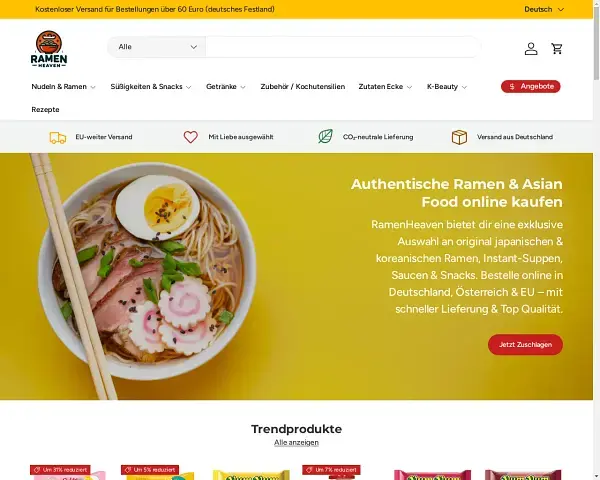Expand the Nudeln & Ramen menu
600x480 pixels.
coord(63,87)
